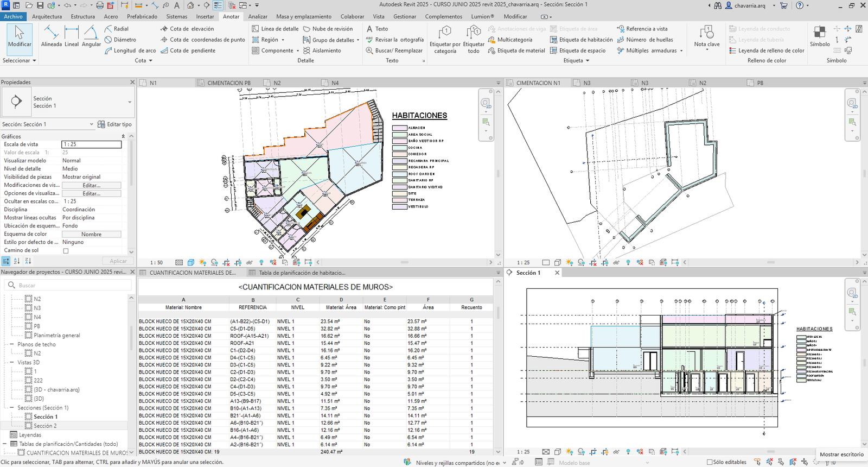Collapse the Planos de techo node
The image size is (868, 467).
pyautogui.click(x=12, y=344)
